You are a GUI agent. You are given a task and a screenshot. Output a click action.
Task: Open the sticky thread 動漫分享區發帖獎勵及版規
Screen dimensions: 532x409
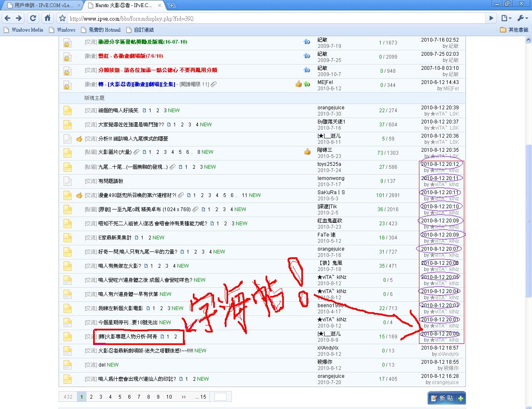pos(143,42)
